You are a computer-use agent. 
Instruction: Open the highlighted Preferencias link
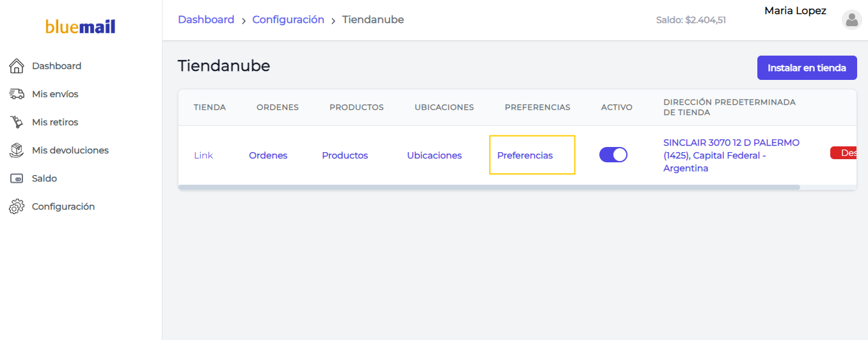click(525, 155)
